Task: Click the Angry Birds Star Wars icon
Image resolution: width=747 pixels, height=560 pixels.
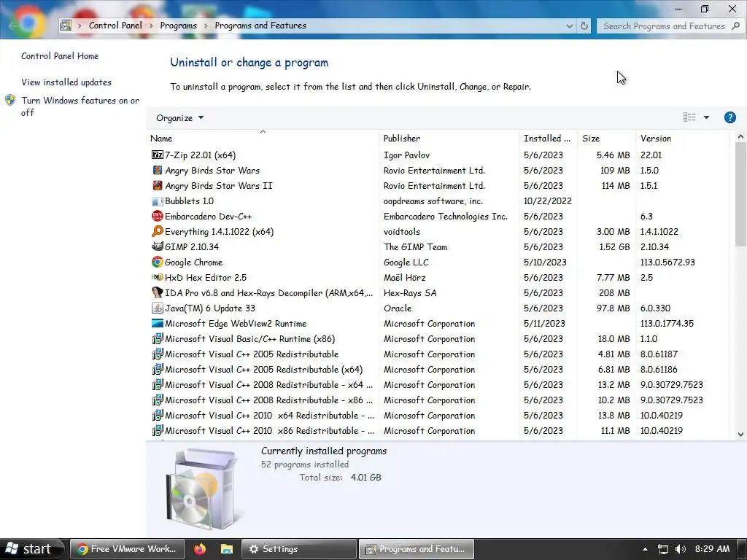Action: tap(158, 170)
